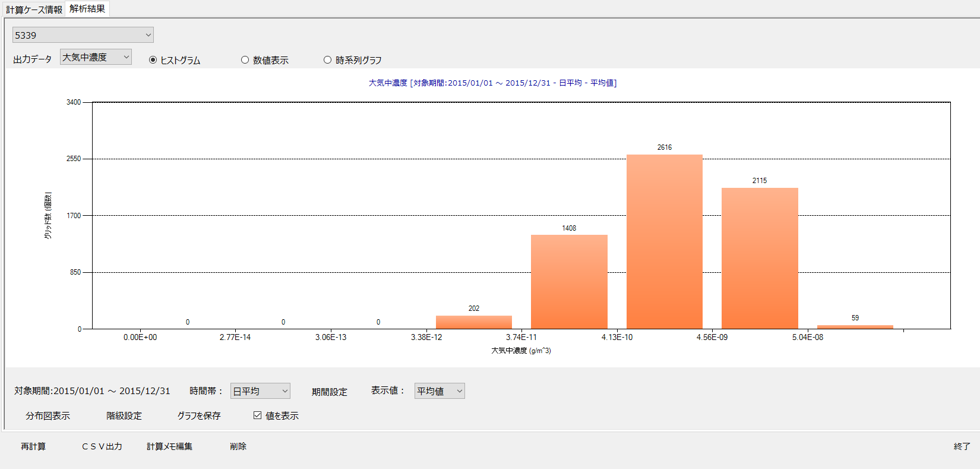Click the 時間帯： label

click(207, 391)
